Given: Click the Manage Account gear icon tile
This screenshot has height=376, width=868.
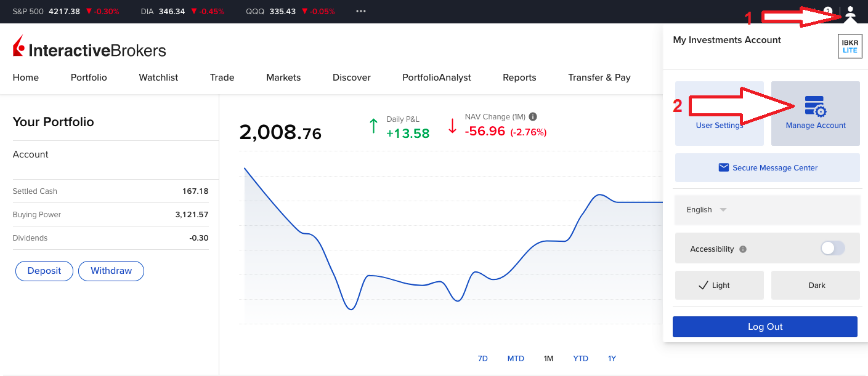Looking at the screenshot, I should pyautogui.click(x=815, y=113).
